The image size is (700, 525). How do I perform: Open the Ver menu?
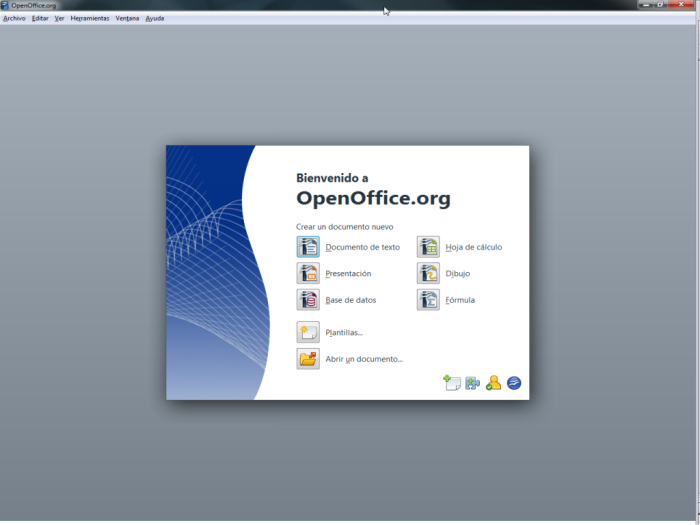pyautogui.click(x=59, y=18)
